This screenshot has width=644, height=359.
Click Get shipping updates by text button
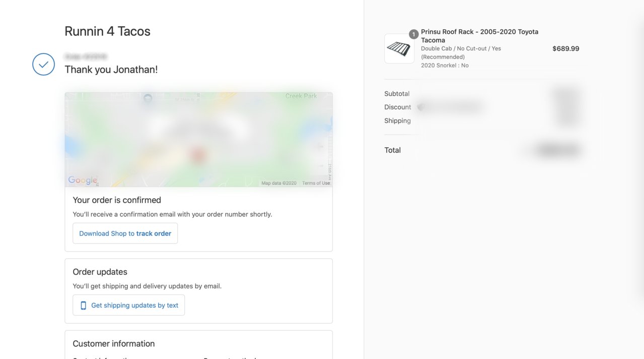[129, 305]
